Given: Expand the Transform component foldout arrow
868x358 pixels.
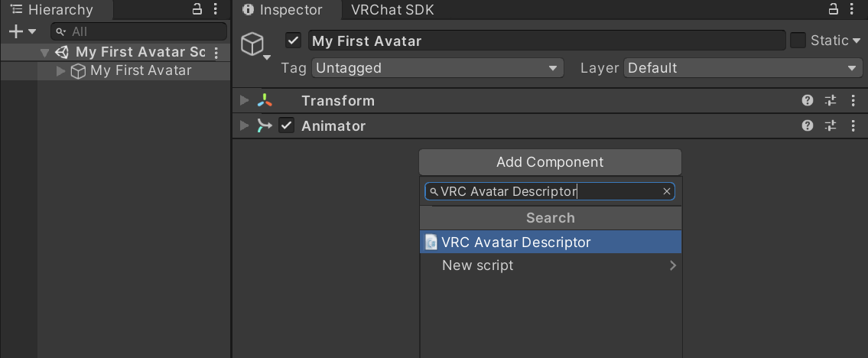Looking at the screenshot, I should point(244,101).
